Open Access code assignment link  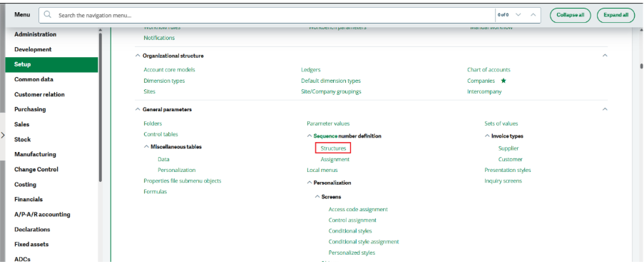point(358,209)
